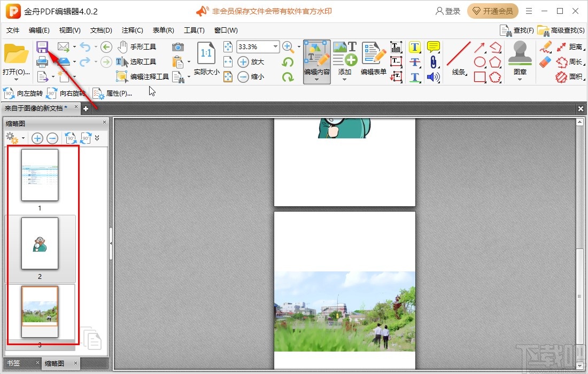Viewport: 588px width, 374px height.
Task: Select the red rectangle shape tool
Action: pos(480,77)
